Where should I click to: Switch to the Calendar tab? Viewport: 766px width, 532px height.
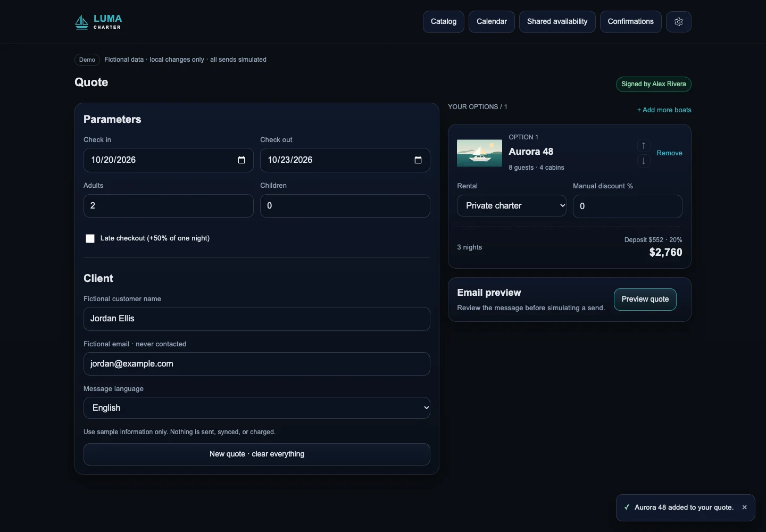(x=492, y=22)
